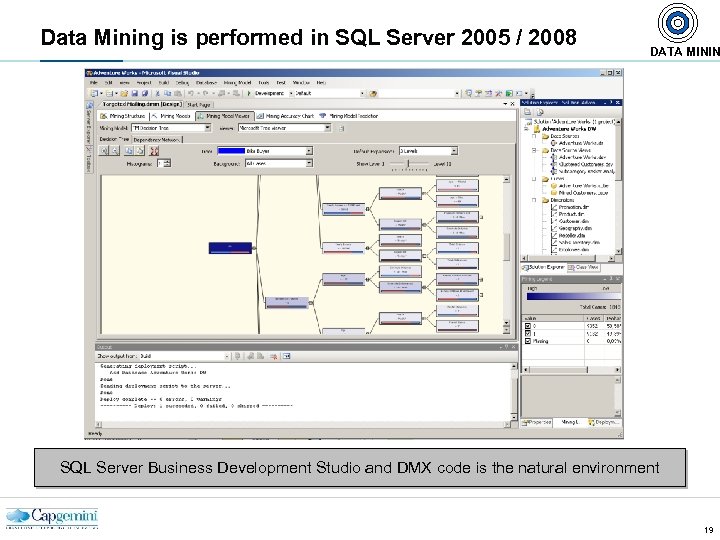This screenshot has height=540, width=720.
Task: Click the Show All Files icon in Solution Explorer
Action: click(x=540, y=112)
